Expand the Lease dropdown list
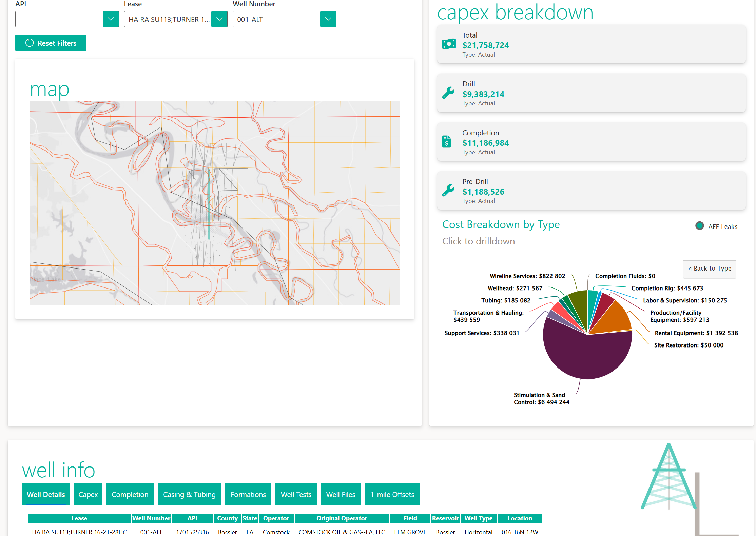This screenshot has height=536, width=756. coord(219,19)
